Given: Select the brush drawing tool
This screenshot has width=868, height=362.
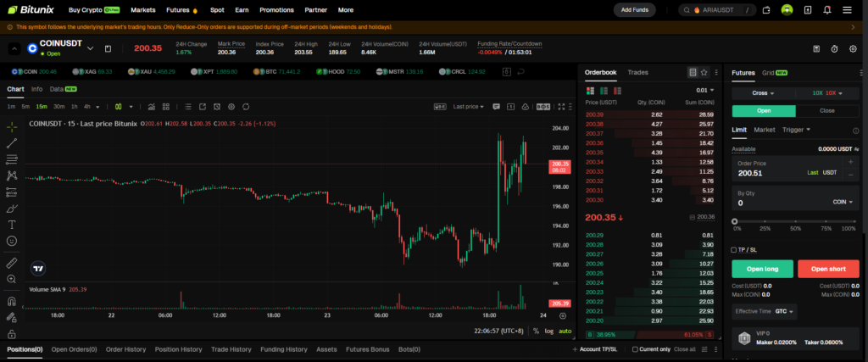Looking at the screenshot, I should click(x=11, y=209).
